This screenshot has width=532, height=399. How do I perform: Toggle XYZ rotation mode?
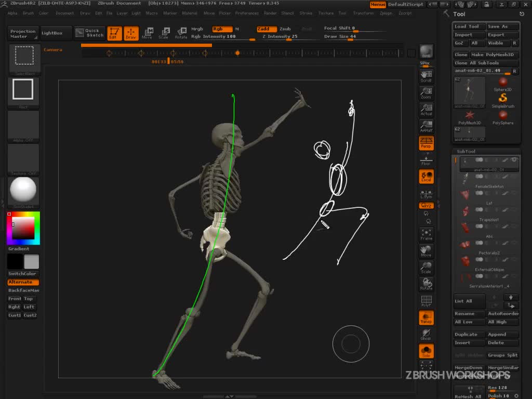point(426,206)
